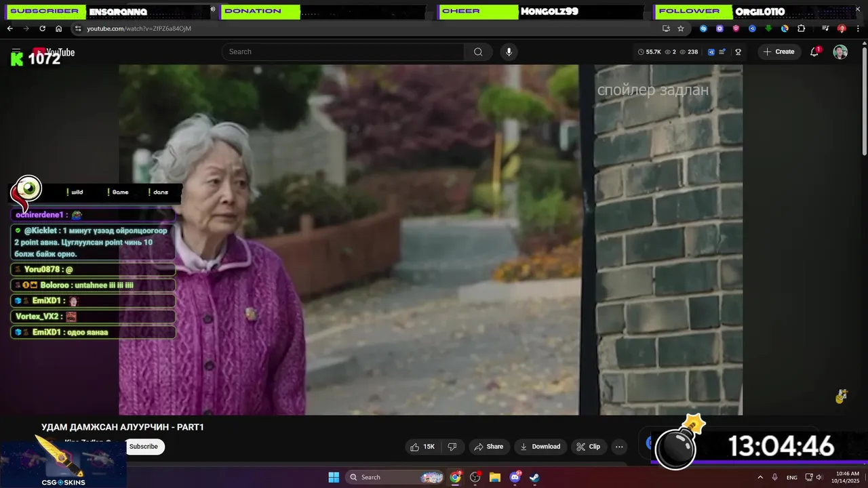Screen dimensions: 868x488
Task: Open the YouTube account avatar menu
Action: tap(840, 52)
